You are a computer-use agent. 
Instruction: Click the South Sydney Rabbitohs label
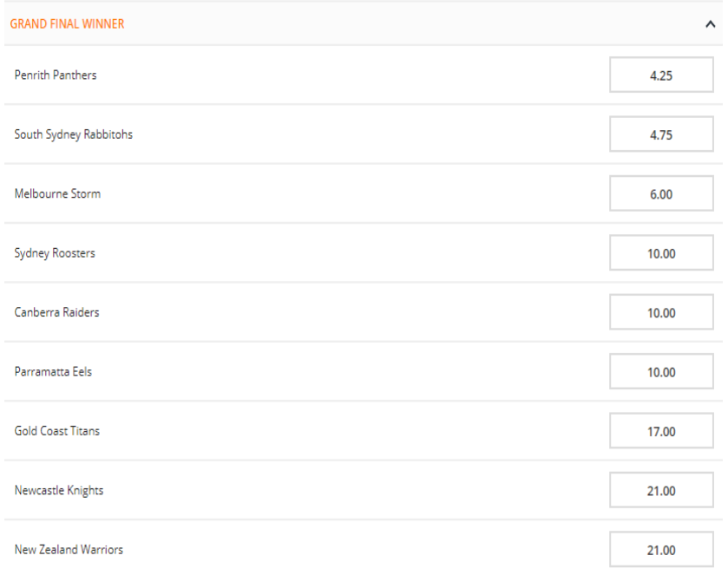(x=74, y=134)
